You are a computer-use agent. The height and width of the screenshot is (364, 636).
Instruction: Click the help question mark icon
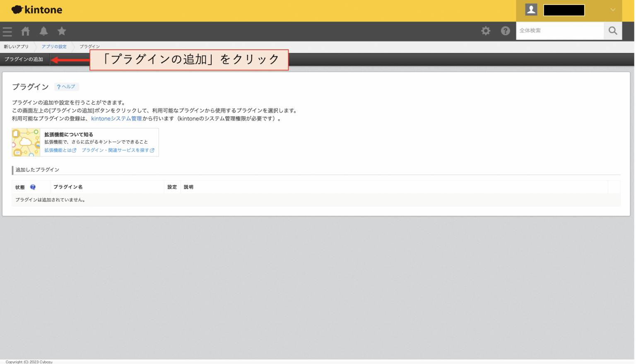pyautogui.click(x=505, y=31)
